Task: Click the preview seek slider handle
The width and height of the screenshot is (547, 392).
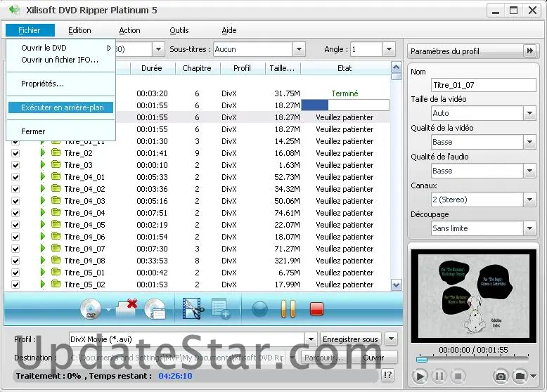Action: coord(421,360)
